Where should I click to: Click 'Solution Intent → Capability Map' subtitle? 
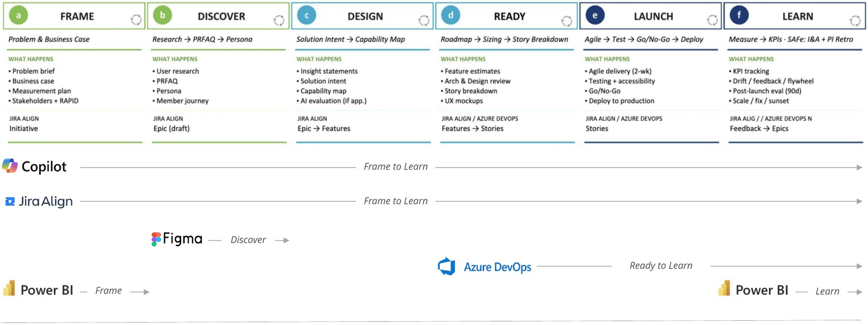[x=351, y=39]
